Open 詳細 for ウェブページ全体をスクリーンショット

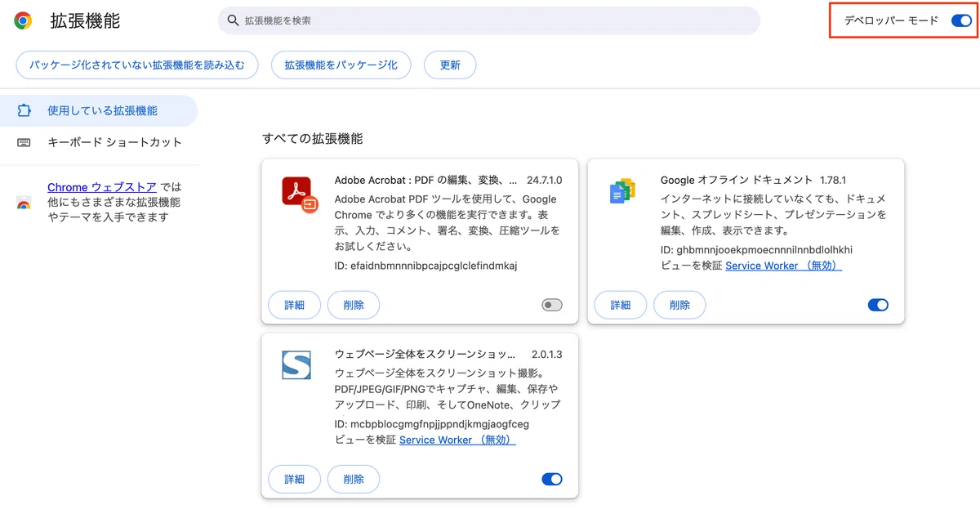(x=294, y=479)
